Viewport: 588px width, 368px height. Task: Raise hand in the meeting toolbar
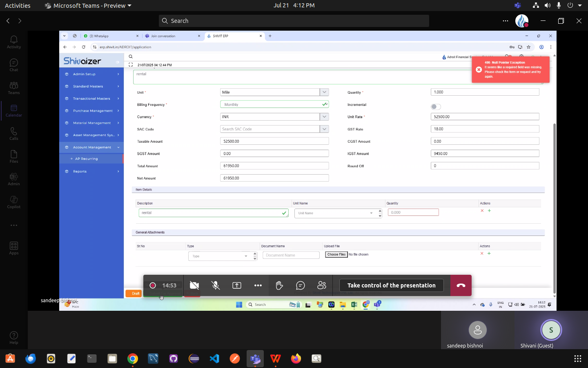pos(279,285)
